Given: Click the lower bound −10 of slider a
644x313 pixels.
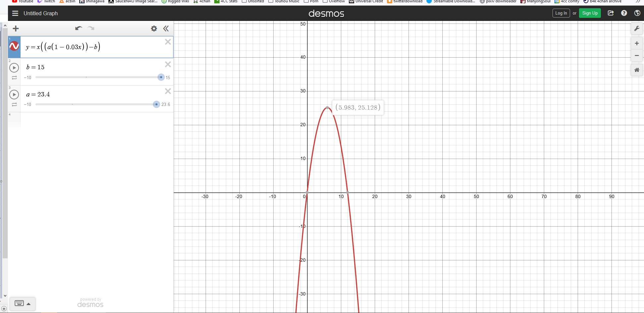Looking at the screenshot, I should tap(28, 104).
